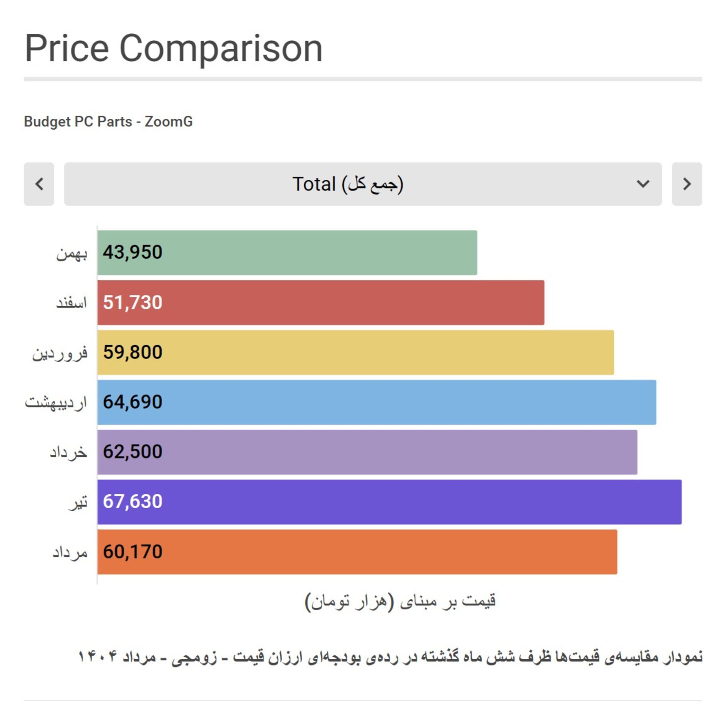Viewport: 728px width, 710px height.
Task: Click the axis title قیمت بر مبنای هزار تومان
Action: tap(400, 602)
